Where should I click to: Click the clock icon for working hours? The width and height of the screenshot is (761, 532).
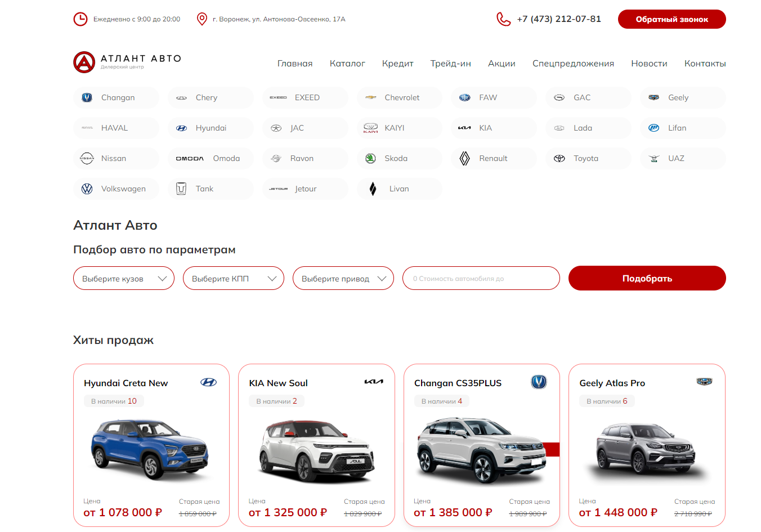pos(80,19)
